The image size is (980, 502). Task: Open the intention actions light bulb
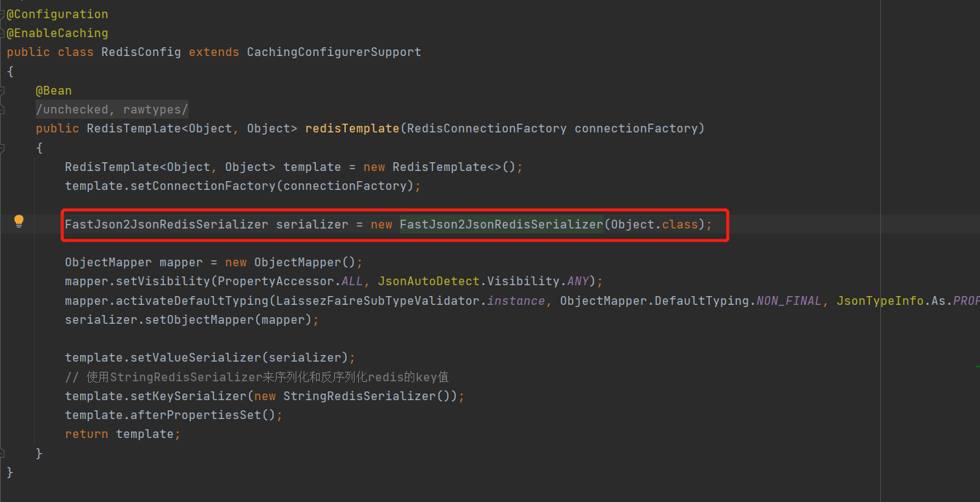tap(18, 220)
